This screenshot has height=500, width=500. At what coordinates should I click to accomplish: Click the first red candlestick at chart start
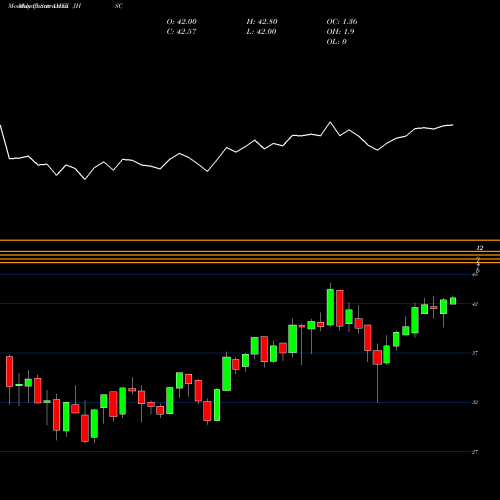[9, 371]
